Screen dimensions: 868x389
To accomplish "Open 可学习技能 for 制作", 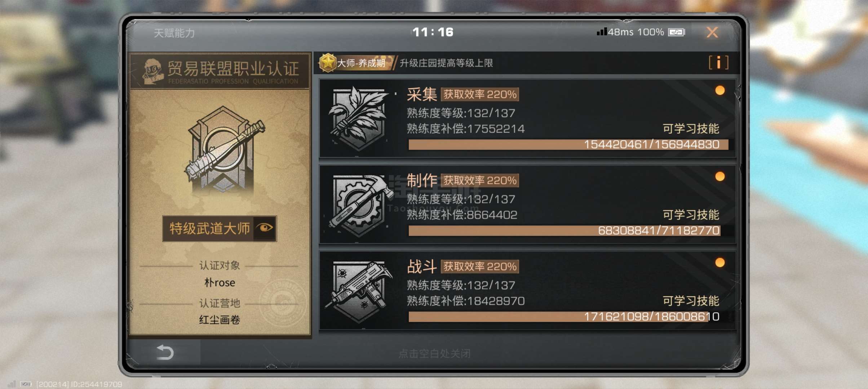I will click(x=691, y=215).
